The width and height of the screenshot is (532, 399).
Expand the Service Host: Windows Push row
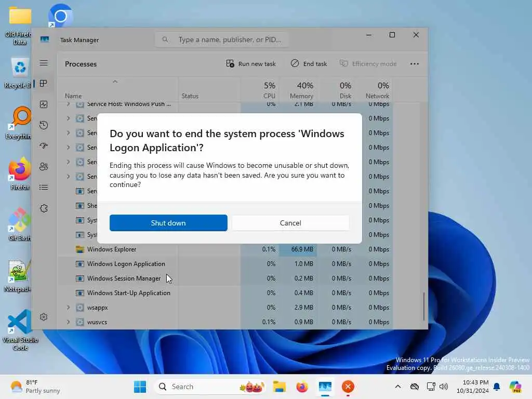[68, 104]
